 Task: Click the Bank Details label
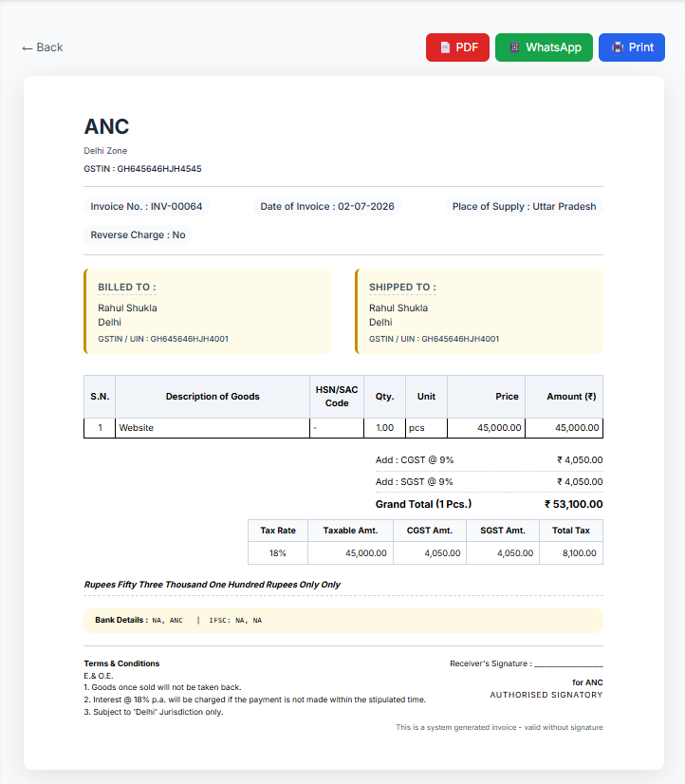pyautogui.click(x=121, y=620)
